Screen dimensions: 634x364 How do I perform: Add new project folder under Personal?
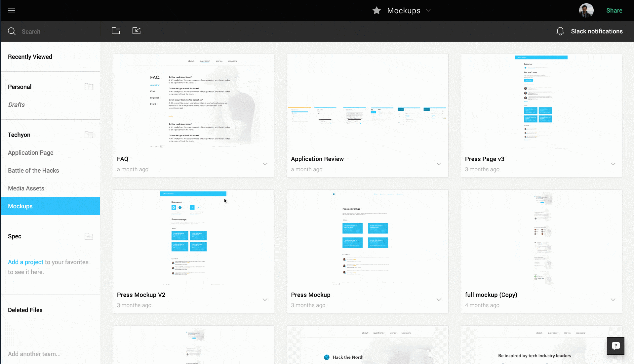pos(89,87)
